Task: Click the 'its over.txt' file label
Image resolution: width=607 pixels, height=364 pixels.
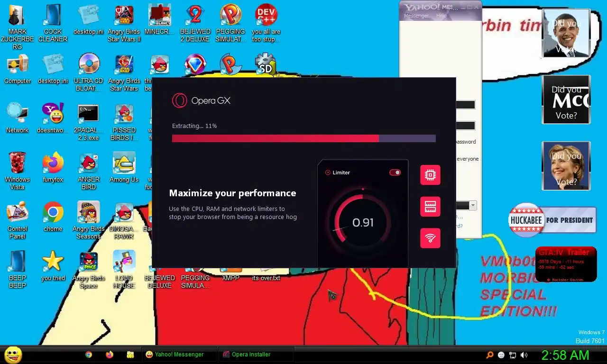Action: pos(266,278)
